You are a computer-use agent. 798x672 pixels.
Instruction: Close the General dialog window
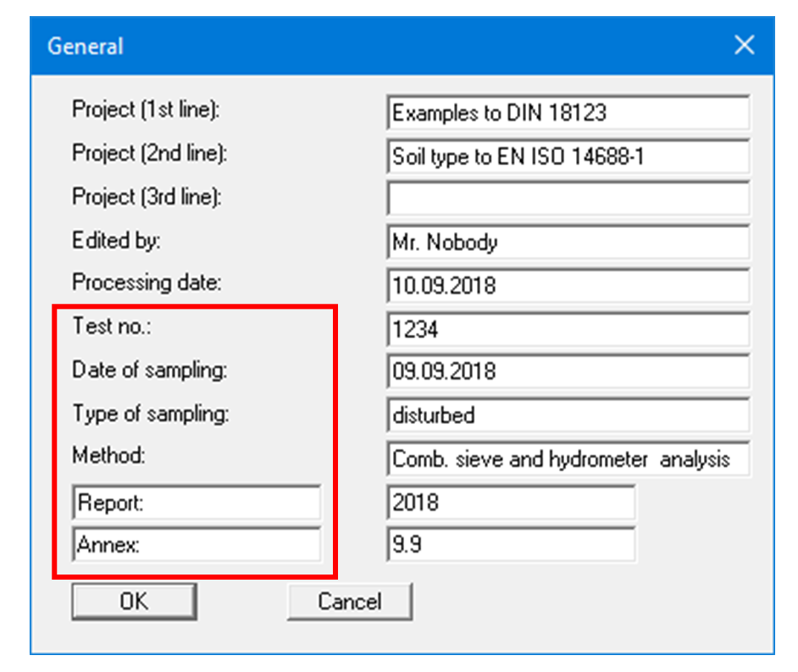pos(744,45)
